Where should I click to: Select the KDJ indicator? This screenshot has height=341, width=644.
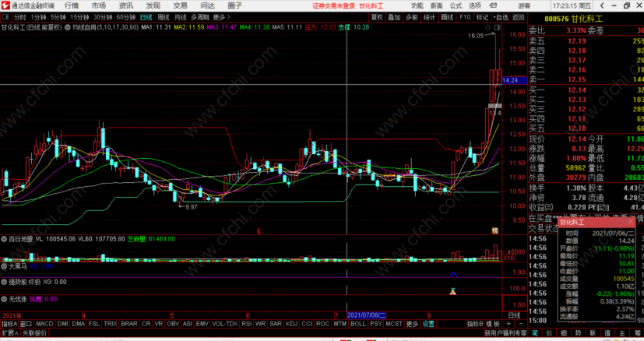[x=291, y=324]
